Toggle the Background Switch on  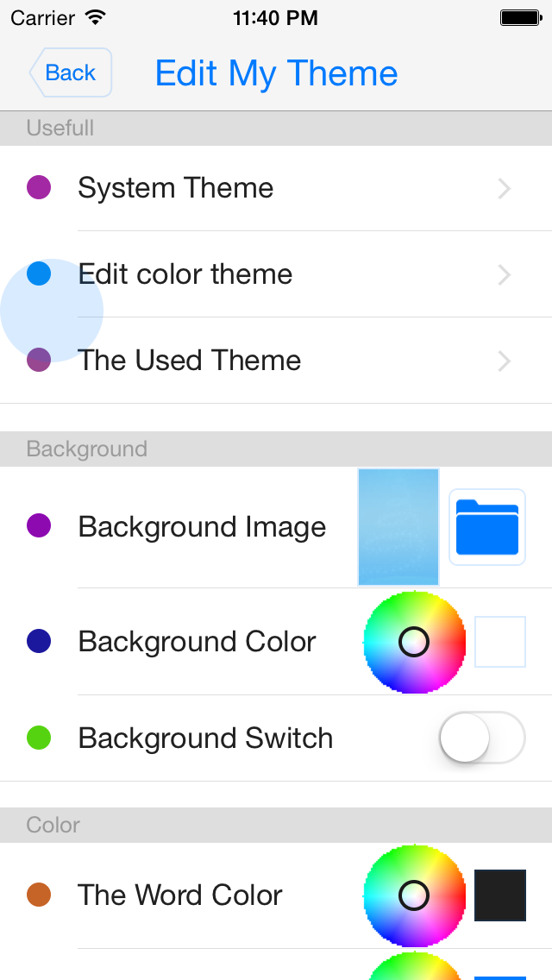click(482, 738)
